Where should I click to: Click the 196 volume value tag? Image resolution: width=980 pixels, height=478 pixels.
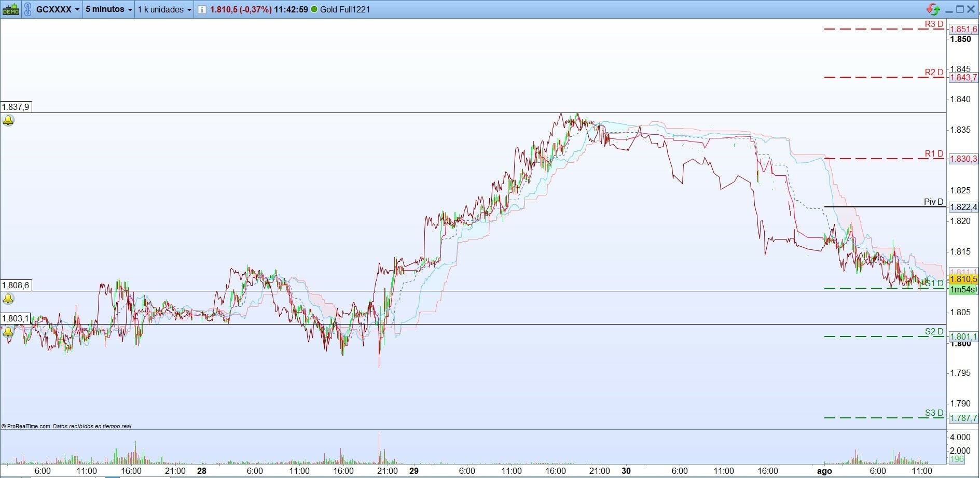[x=957, y=459]
